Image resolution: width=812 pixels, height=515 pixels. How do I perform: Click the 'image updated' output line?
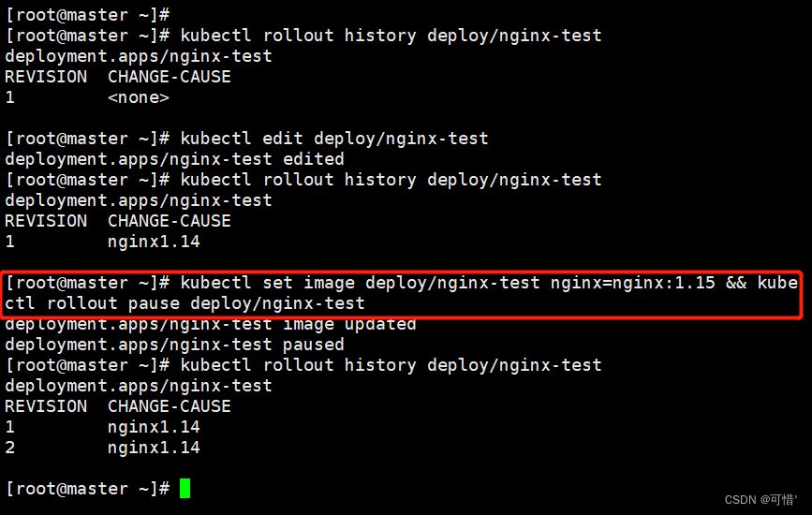pos(210,324)
